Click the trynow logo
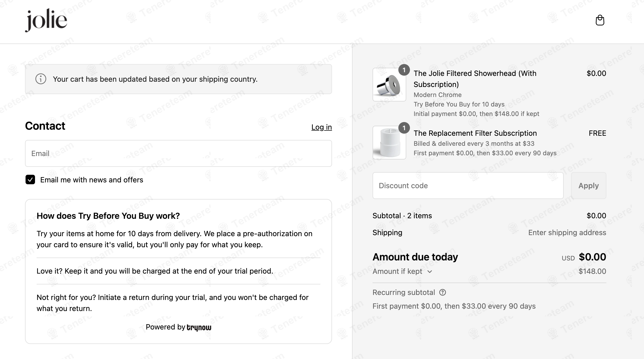The image size is (644, 359). tap(199, 327)
